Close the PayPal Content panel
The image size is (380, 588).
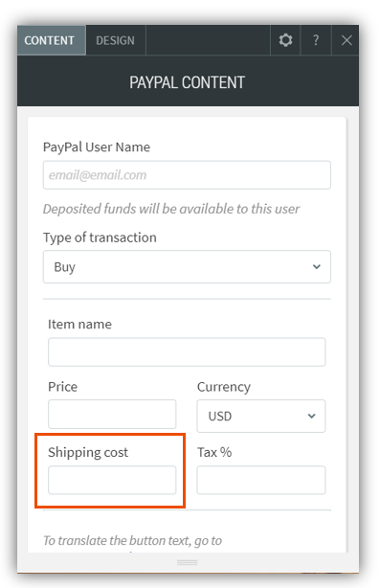346,40
